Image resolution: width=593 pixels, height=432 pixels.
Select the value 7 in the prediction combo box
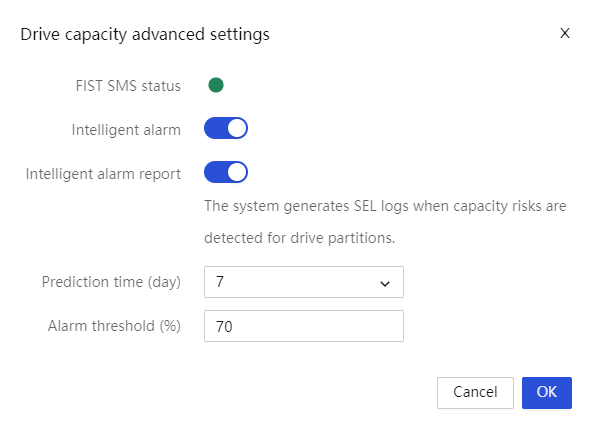click(x=220, y=282)
